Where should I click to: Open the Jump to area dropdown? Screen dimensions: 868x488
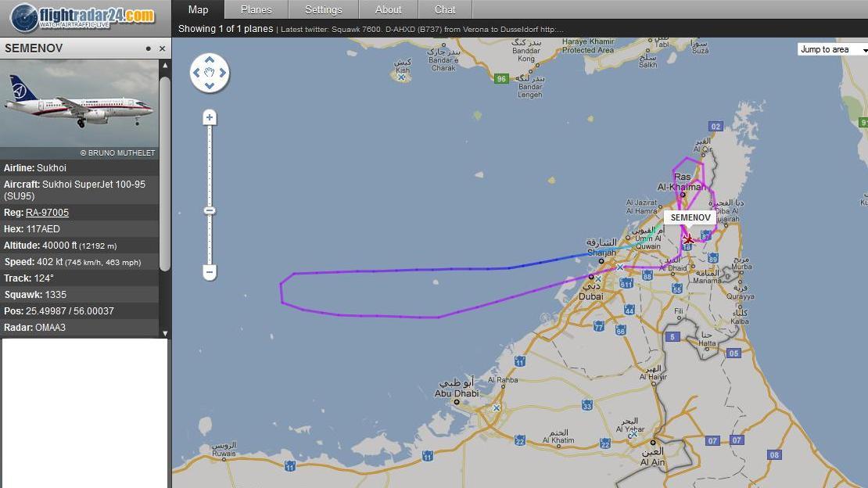point(833,49)
